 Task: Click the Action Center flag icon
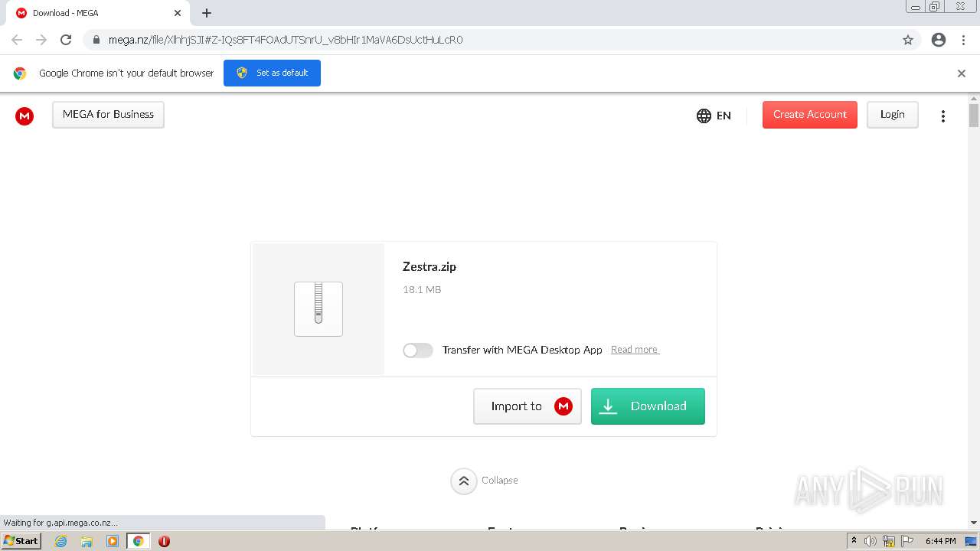pos(906,541)
